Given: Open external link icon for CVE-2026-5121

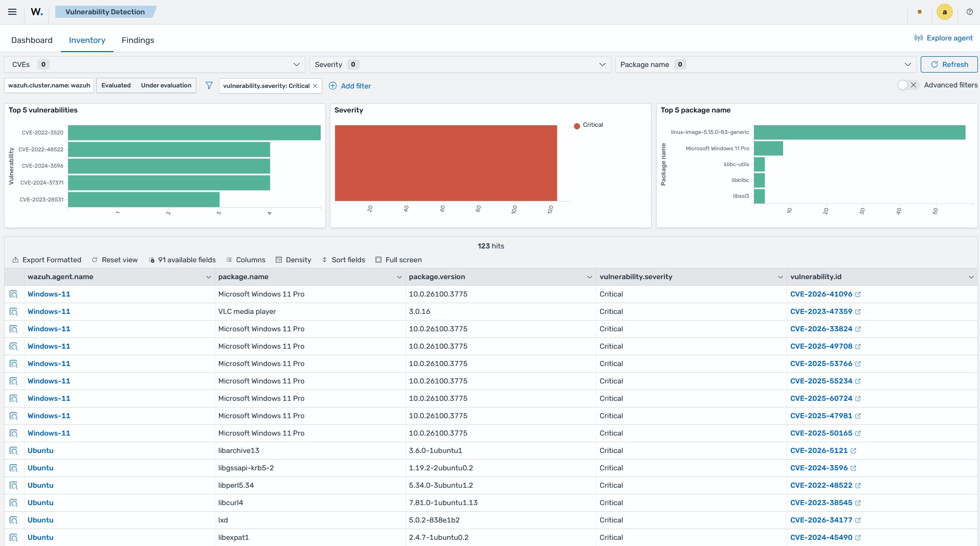Looking at the screenshot, I should [x=853, y=451].
